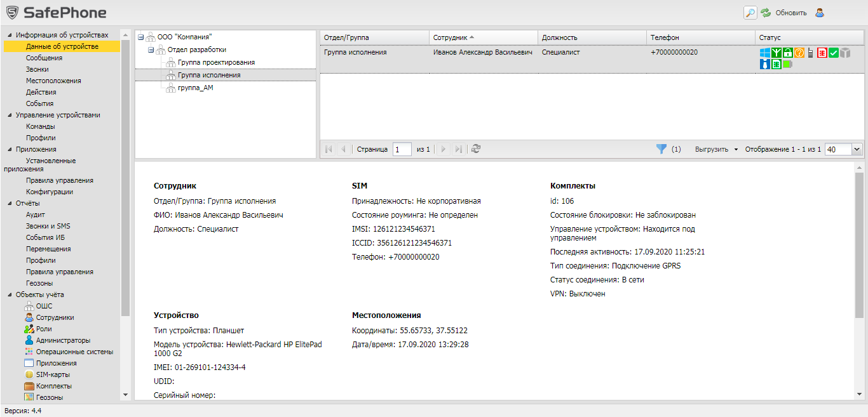Click the green battery status icon
Viewport: 868px width, 417px height.
pyautogui.click(x=788, y=64)
